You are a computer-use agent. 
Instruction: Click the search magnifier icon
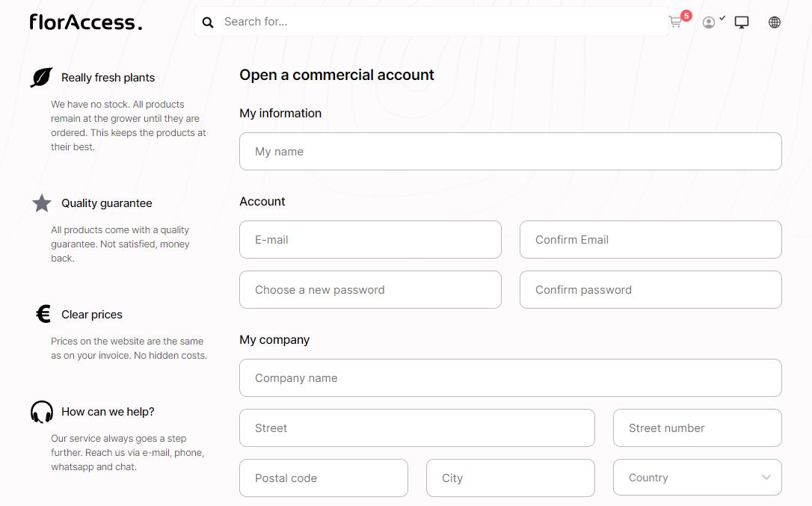(x=208, y=22)
